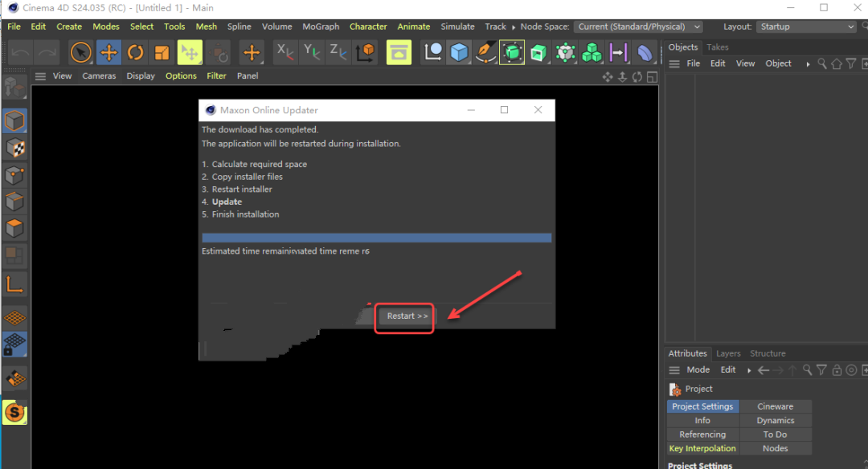
Task: Open the viewport Cameras menu
Action: coord(99,75)
